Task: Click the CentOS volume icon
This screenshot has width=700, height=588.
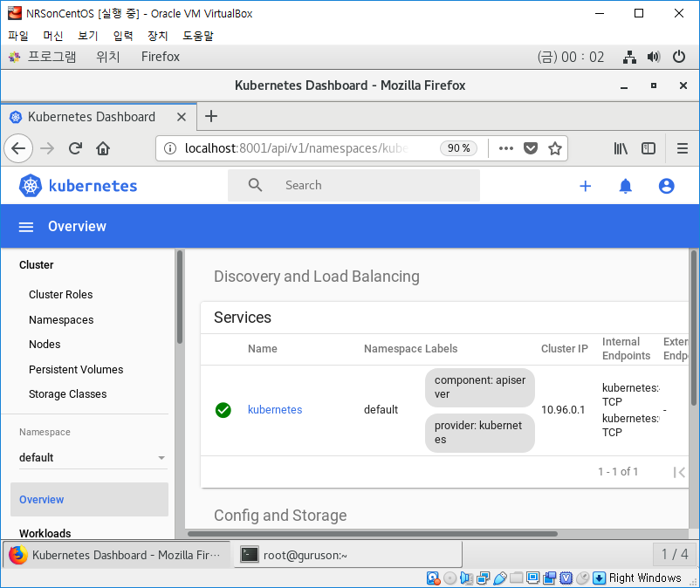Action: 654,57
